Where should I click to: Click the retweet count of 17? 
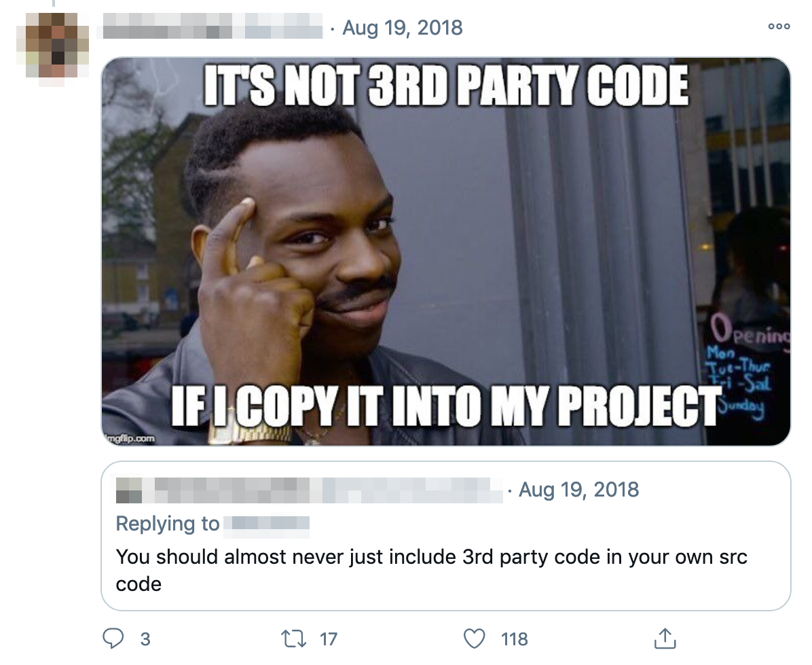click(x=329, y=639)
